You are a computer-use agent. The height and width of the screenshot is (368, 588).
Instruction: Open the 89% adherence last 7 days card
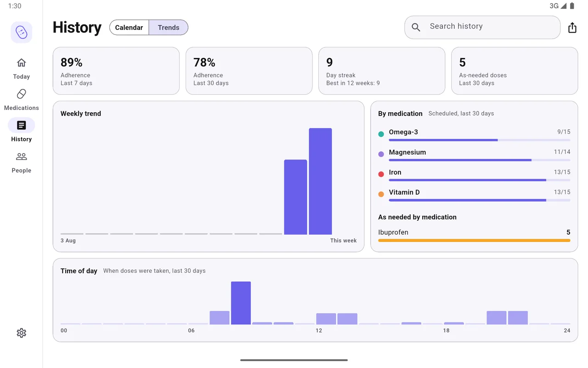(116, 71)
